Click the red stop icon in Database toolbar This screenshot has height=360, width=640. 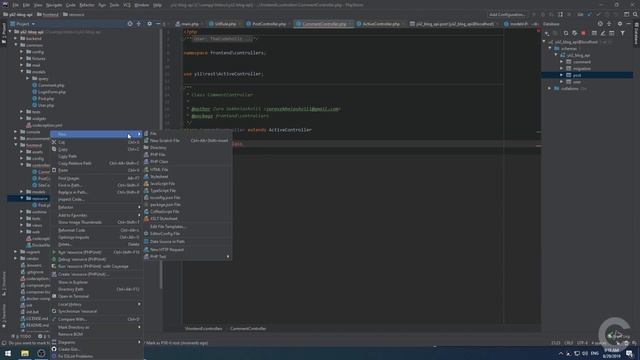(583, 33)
